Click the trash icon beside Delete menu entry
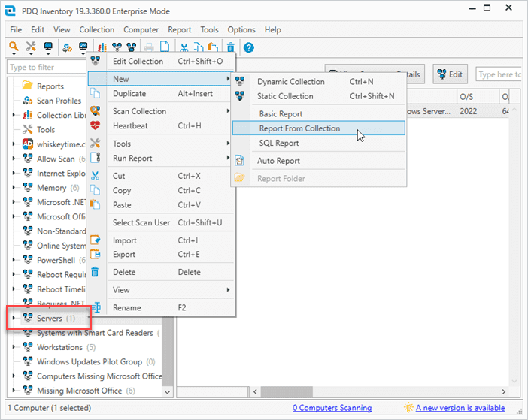The width and height of the screenshot is (528, 420). pos(95,272)
